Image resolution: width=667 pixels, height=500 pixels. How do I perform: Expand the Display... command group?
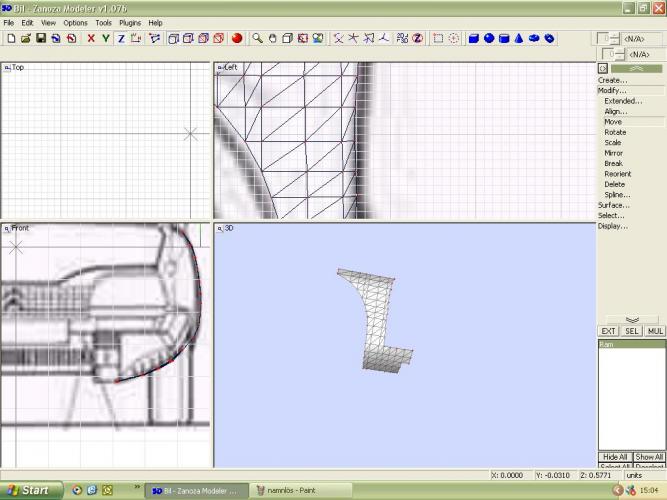coord(613,226)
